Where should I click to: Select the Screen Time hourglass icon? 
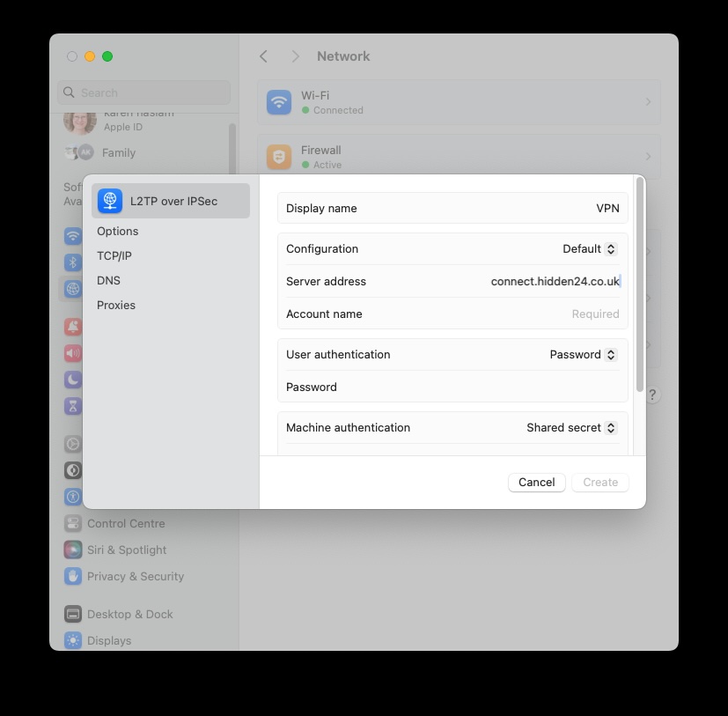click(73, 406)
